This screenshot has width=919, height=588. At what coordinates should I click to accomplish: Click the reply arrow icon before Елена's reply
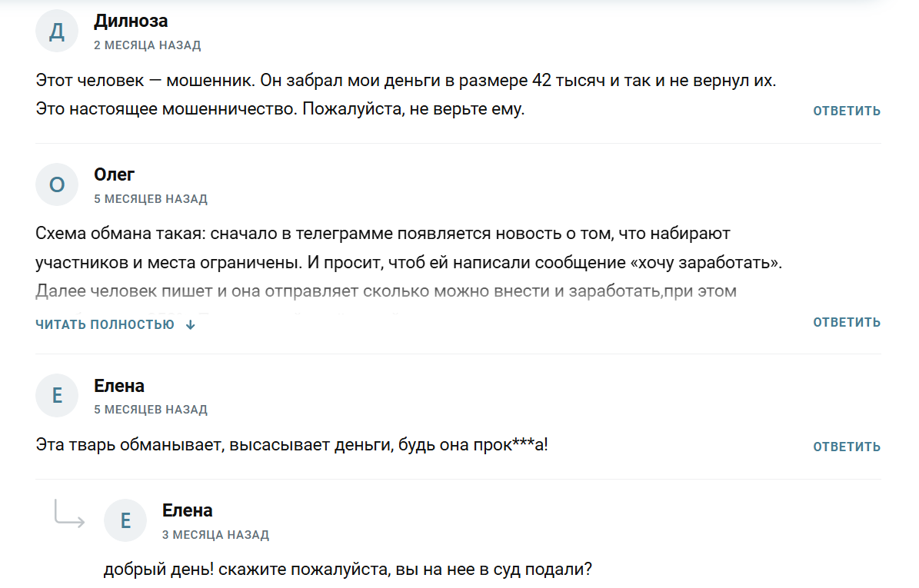69,519
